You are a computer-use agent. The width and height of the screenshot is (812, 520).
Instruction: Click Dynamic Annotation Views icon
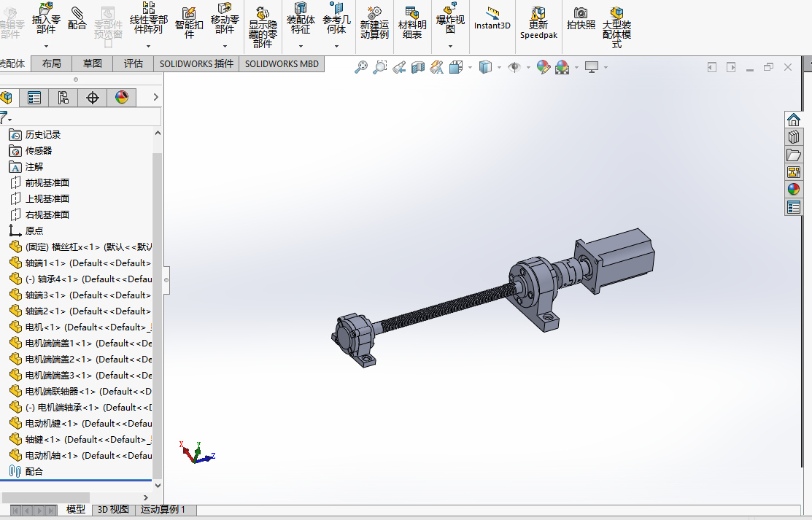(437, 67)
